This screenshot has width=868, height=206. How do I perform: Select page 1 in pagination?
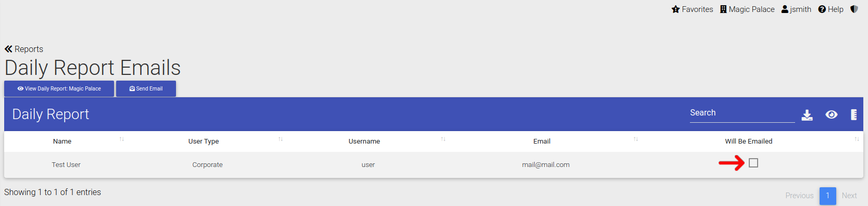tap(828, 196)
